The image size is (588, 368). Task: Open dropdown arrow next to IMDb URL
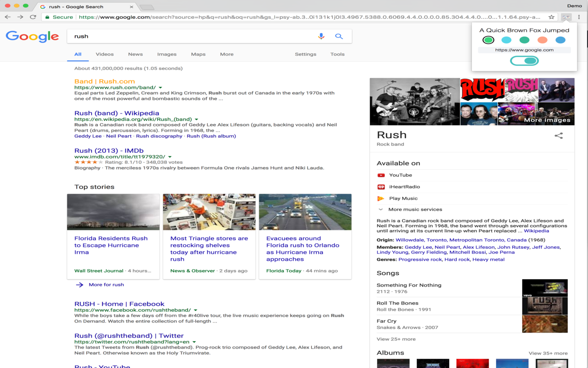point(170,157)
